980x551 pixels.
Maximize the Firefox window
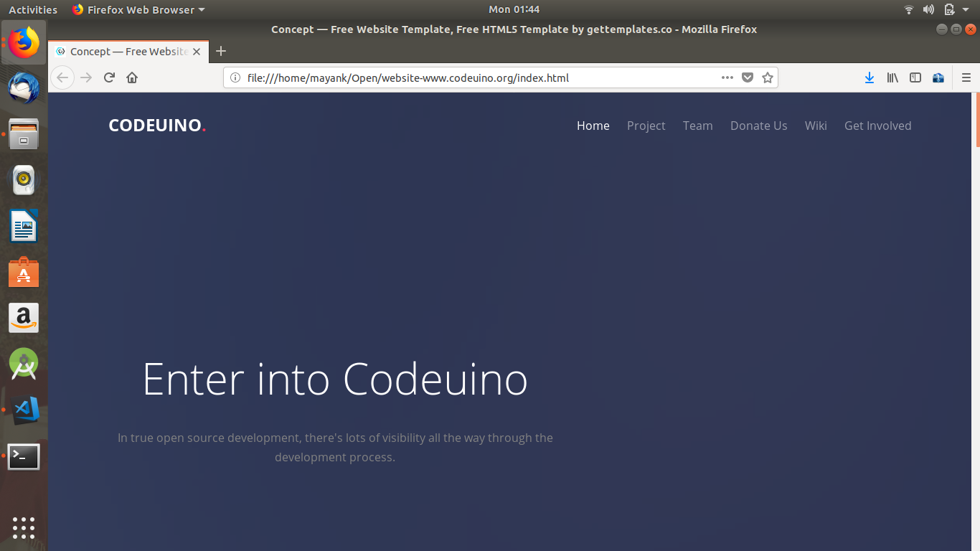coord(956,29)
